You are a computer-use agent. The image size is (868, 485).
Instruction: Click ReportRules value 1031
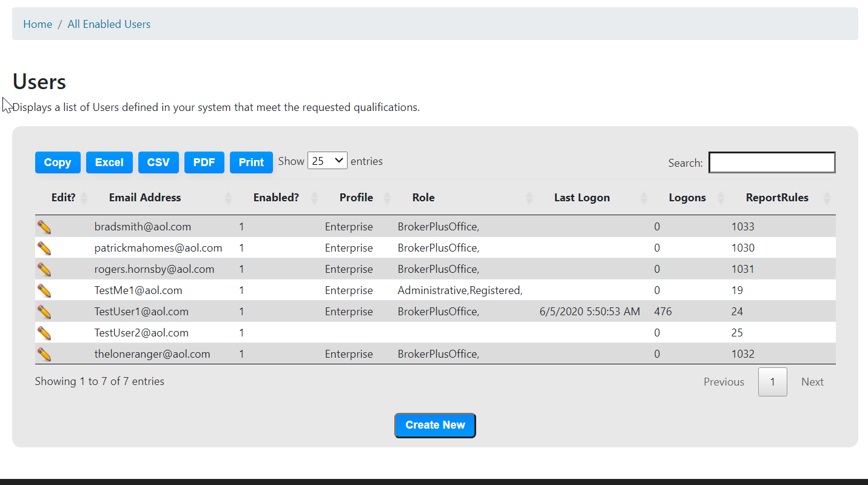coord(743,269)
